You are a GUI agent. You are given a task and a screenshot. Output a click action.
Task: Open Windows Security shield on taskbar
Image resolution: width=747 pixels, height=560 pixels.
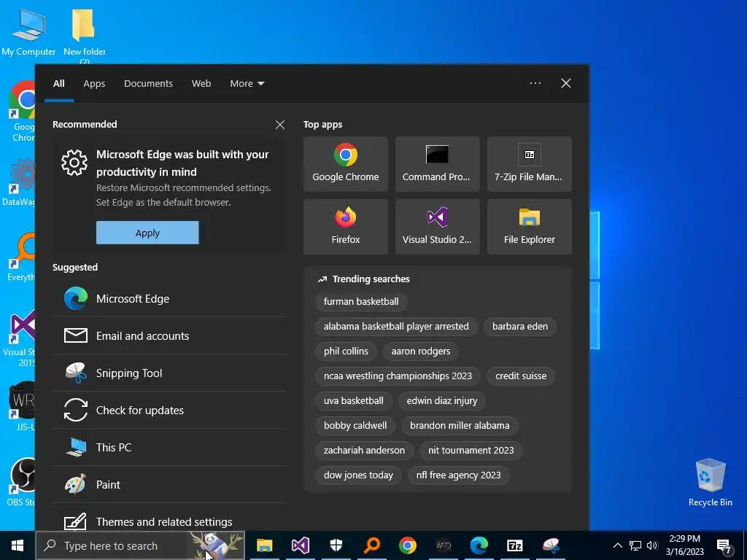point(336,545)
